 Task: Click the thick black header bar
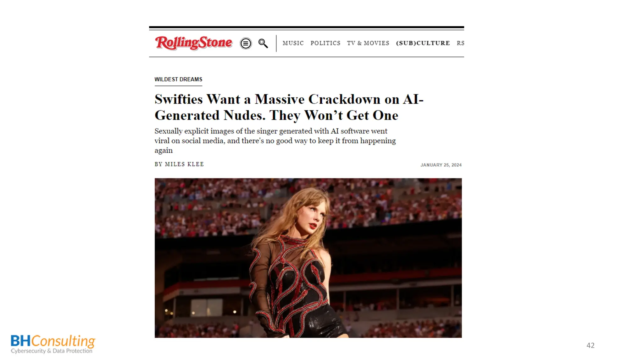pyautogui.click(x=307, y=27)
